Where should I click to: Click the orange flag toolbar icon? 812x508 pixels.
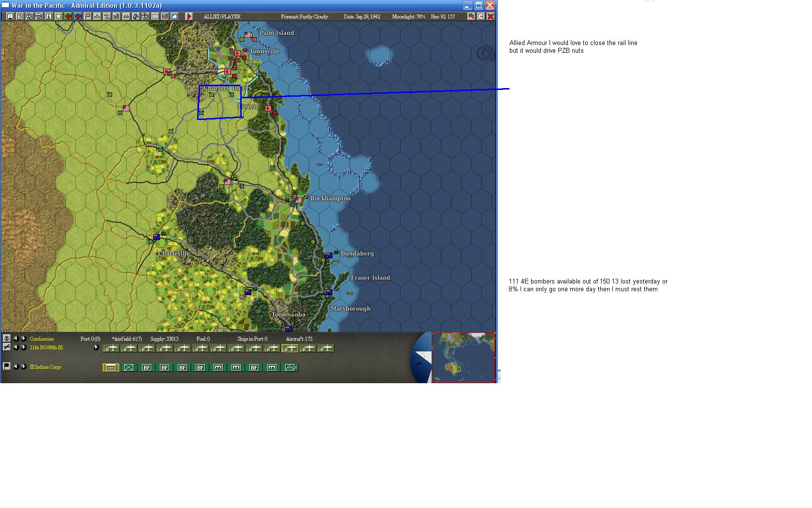[x=87, y=16]
